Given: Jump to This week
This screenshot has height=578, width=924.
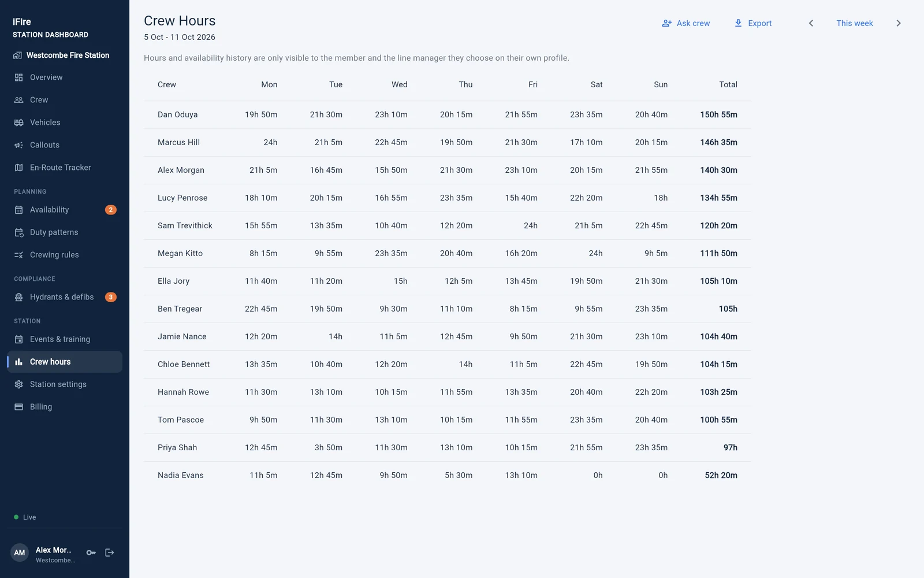Looking at the screenshot, I should click(x=855, y=23).
